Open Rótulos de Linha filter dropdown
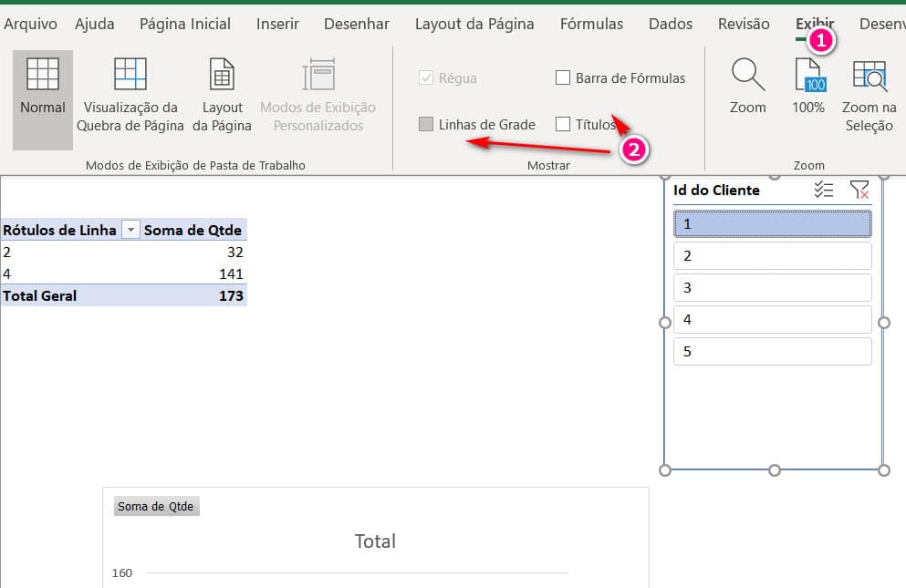The image size is (906, 588). 131,230
